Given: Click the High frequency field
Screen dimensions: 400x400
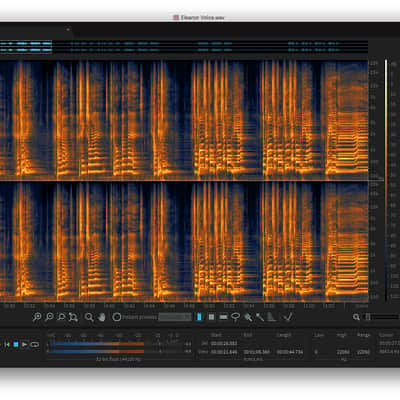Looking at the screenshot, I should click(343, 352).
